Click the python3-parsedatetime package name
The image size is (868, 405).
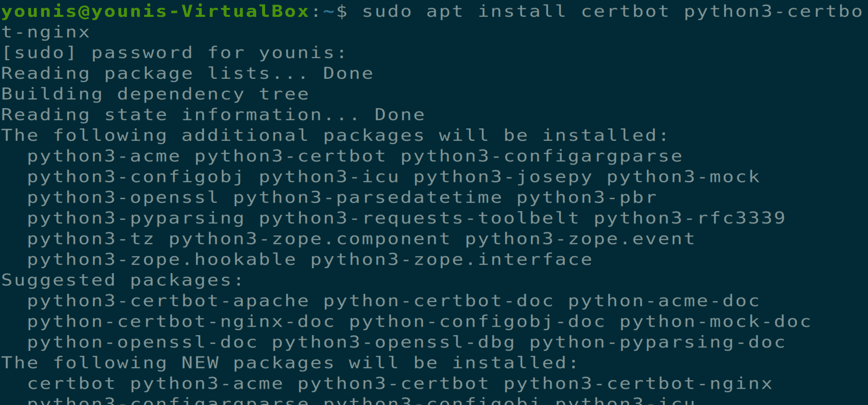[x=367, y=198]
